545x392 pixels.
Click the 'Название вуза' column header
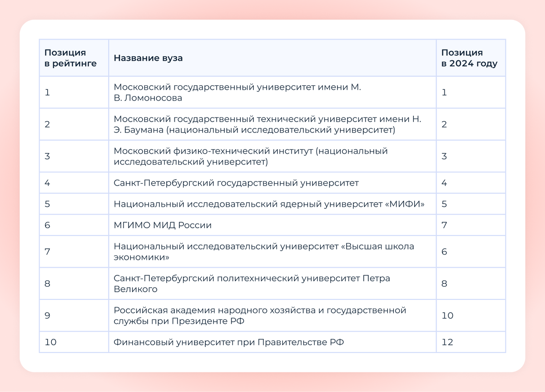[272, 58]
